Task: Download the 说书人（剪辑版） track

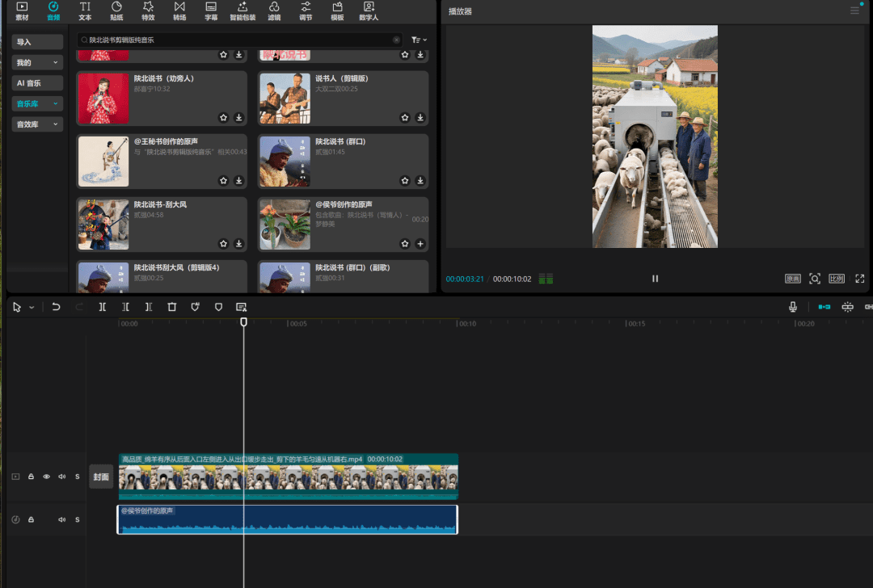Action: (x=420, y=117)
